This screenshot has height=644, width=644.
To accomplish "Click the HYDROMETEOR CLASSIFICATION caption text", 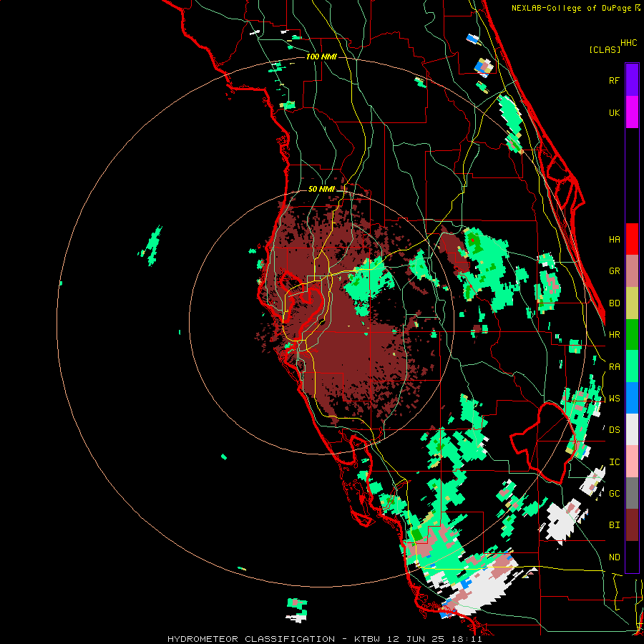I will (251, 639).
